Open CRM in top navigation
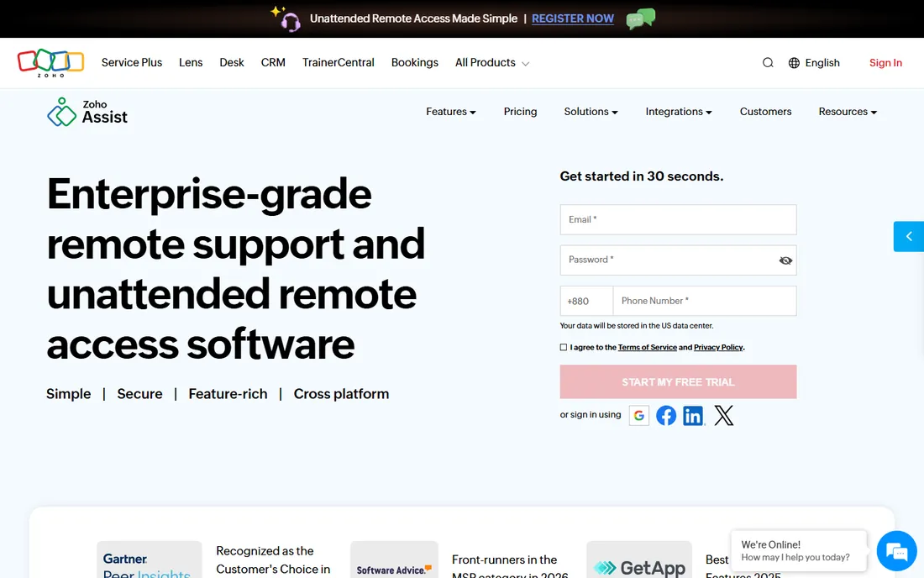The image size is (924, 578). (x=273, y=62)
